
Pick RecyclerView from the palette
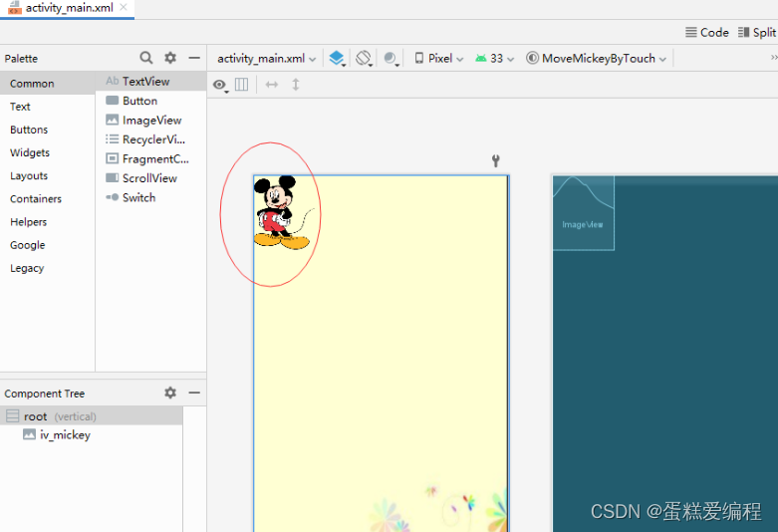pyautogui.click(x=150, y=139)
